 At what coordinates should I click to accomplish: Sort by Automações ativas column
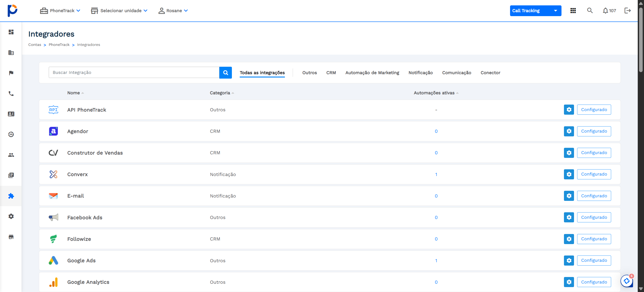click(x=436, y=93)
